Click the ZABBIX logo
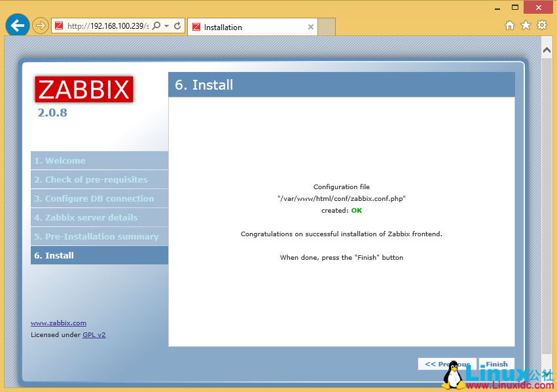This screenshot has height=392, width=557. click(84, 89)
